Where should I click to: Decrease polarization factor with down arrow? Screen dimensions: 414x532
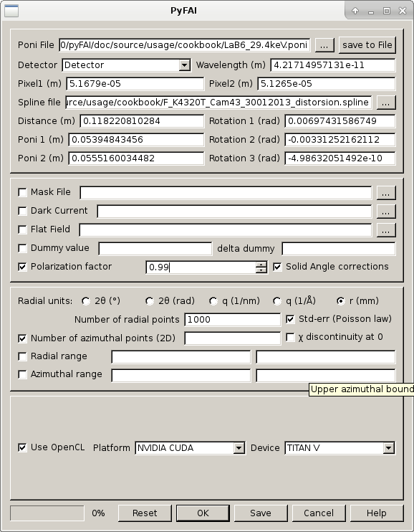261,270
